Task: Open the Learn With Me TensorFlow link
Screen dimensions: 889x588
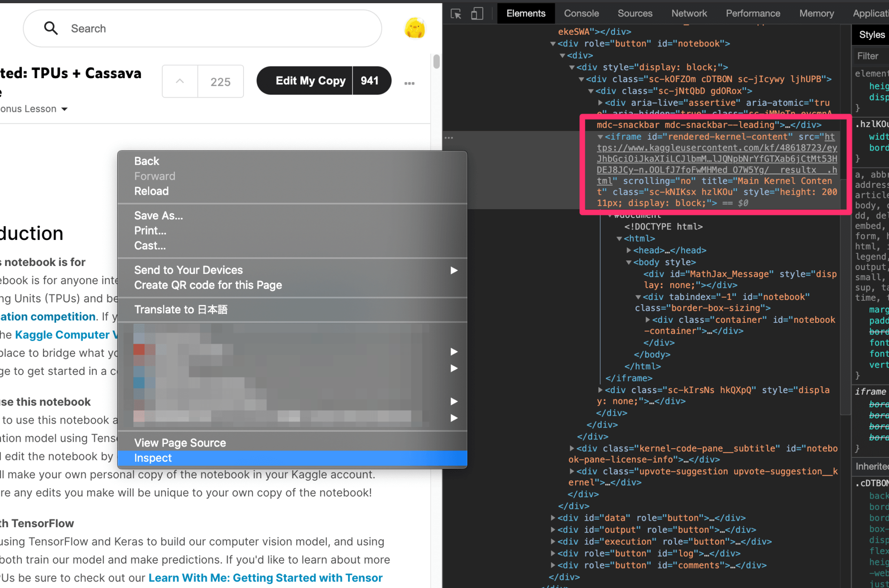Action: point(265,578)
